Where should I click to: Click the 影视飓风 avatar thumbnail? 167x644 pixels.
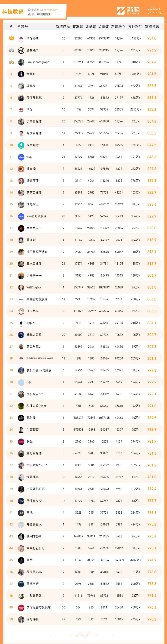tap(21, 50)
